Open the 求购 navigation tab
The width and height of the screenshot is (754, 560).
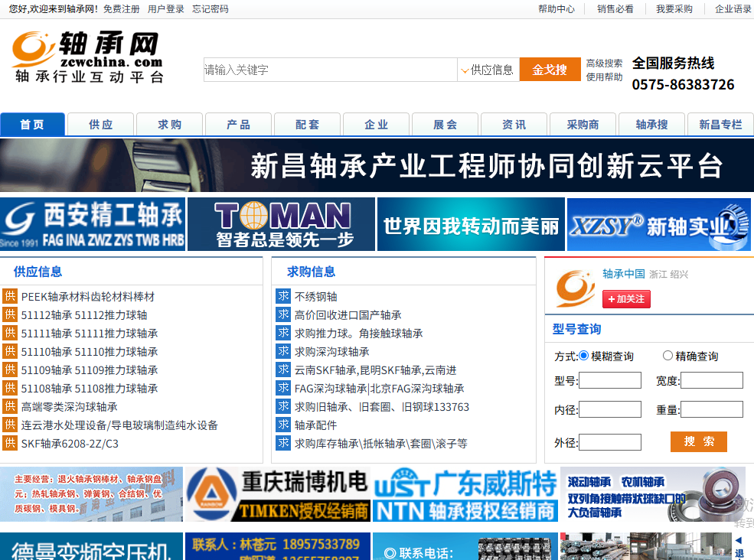click(x=170, y=125)
